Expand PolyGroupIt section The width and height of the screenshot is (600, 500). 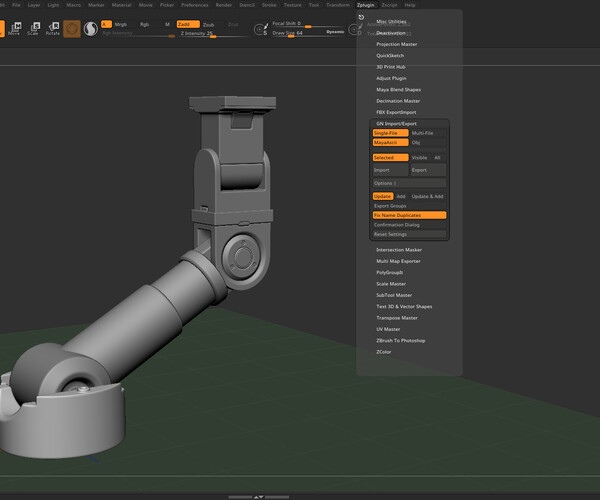tap(390, 272)
